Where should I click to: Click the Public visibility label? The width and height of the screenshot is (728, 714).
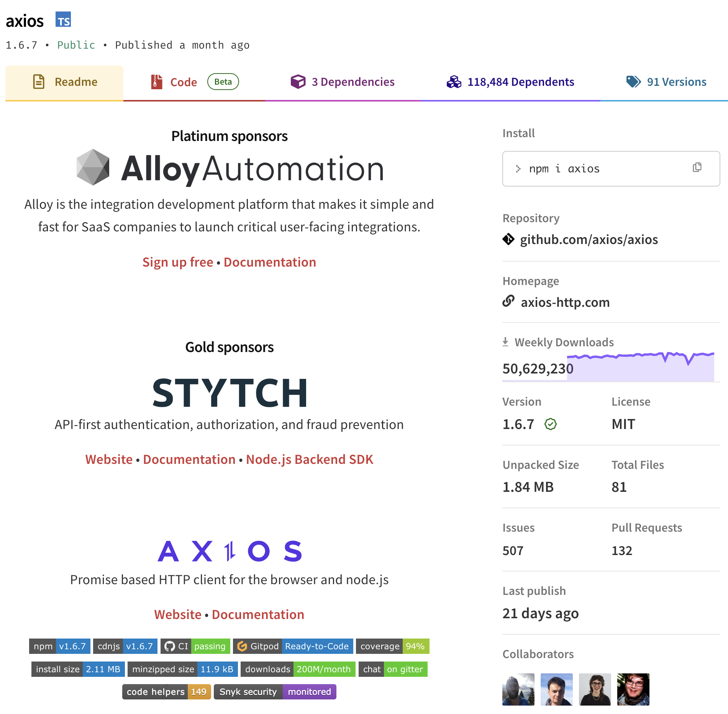(76, 45)
